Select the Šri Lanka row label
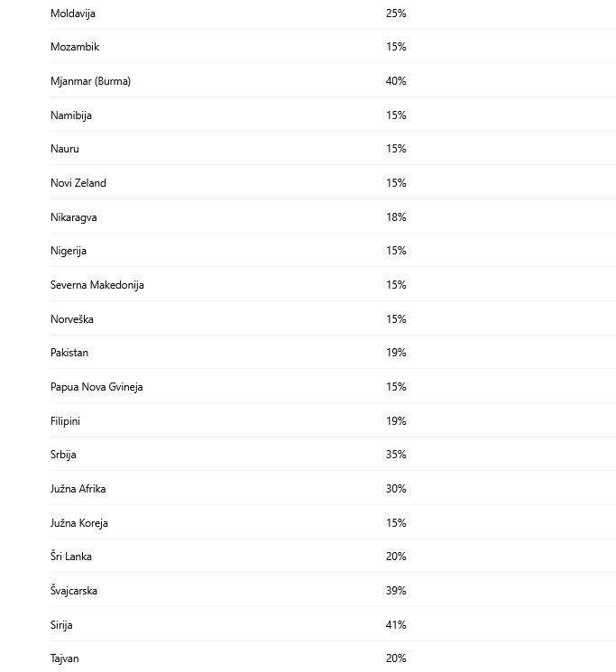Screen dimensions: 616x672 pos(71,557)
